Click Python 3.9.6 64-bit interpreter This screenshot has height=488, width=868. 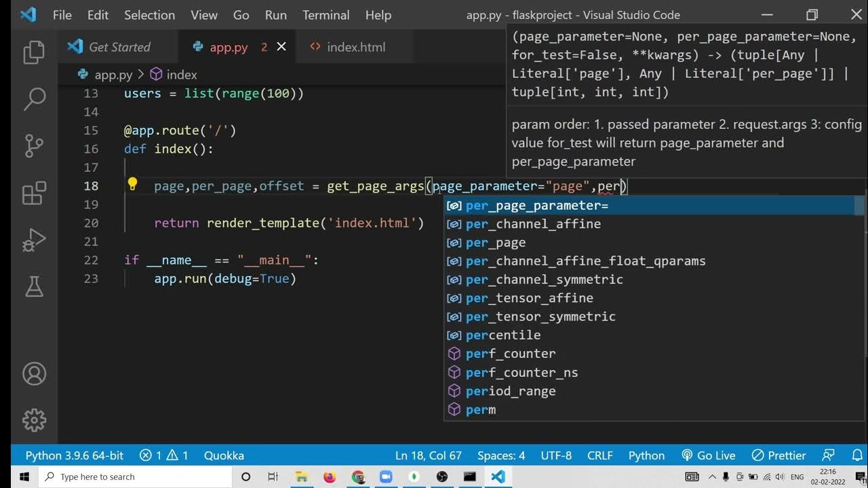coord(75,455)
